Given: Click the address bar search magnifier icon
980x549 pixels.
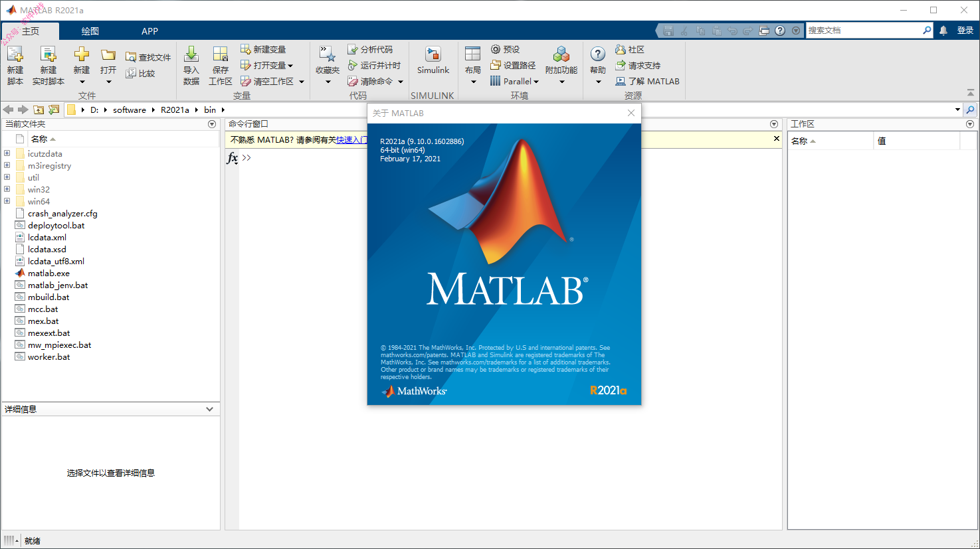Looking at the screenshot, I should pos(971,110).
